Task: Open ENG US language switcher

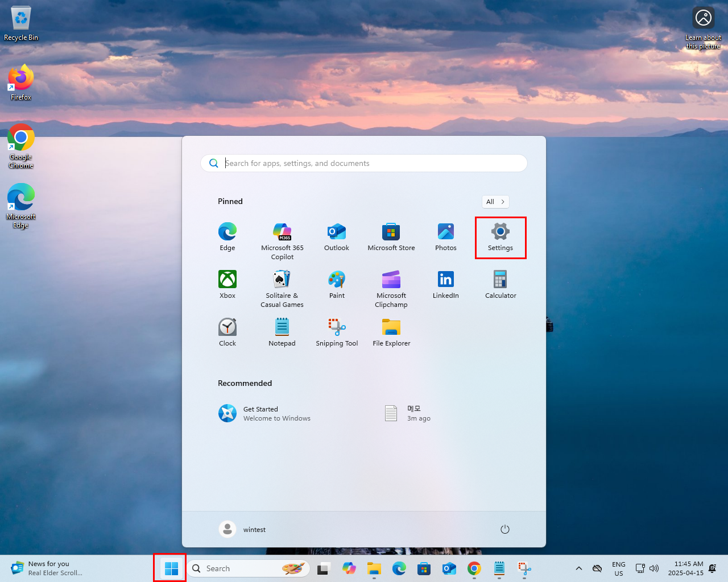Action: [619, 568]
